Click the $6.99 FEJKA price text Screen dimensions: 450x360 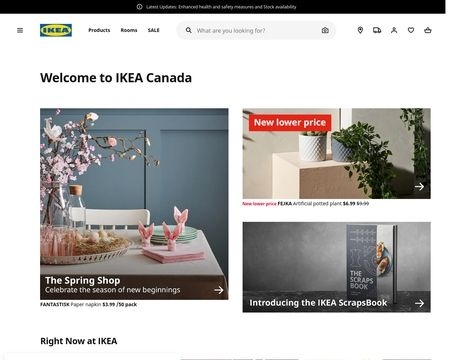click(349, 204)
